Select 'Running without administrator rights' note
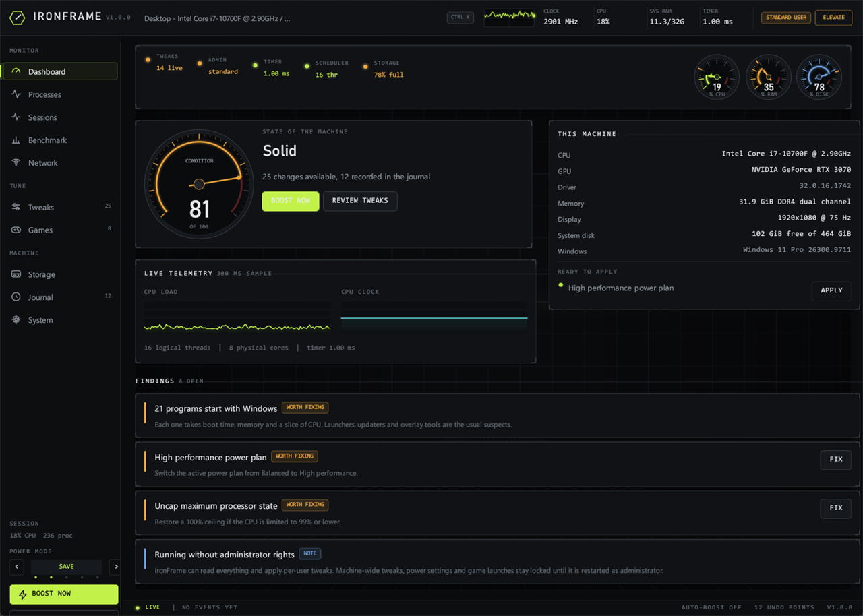 tap(498, 561)
